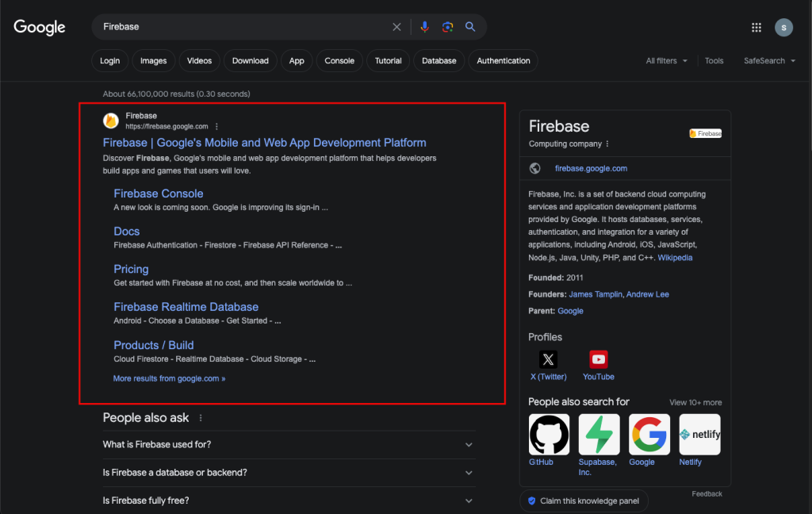Screen dimensions: 812x514
Task: Click Firebase logo thumbnail in knowledge panel
Action: [x=705, y=134]
